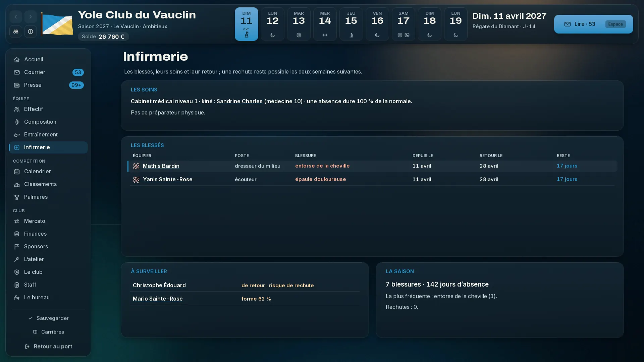Open the Calendrier page
Image resolution: width=644 pixels, height=362 pixels.
(48, 172)
